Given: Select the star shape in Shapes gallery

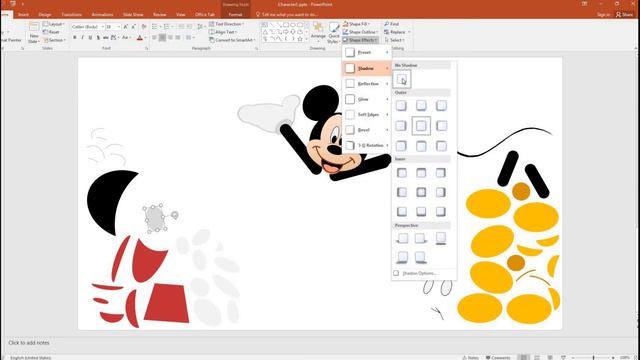Looking at the screenshot, I should tap(300, 39).
